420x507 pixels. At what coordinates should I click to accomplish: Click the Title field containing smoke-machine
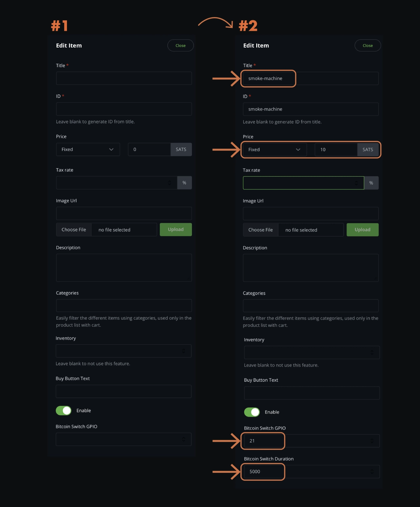click(268, 78)
